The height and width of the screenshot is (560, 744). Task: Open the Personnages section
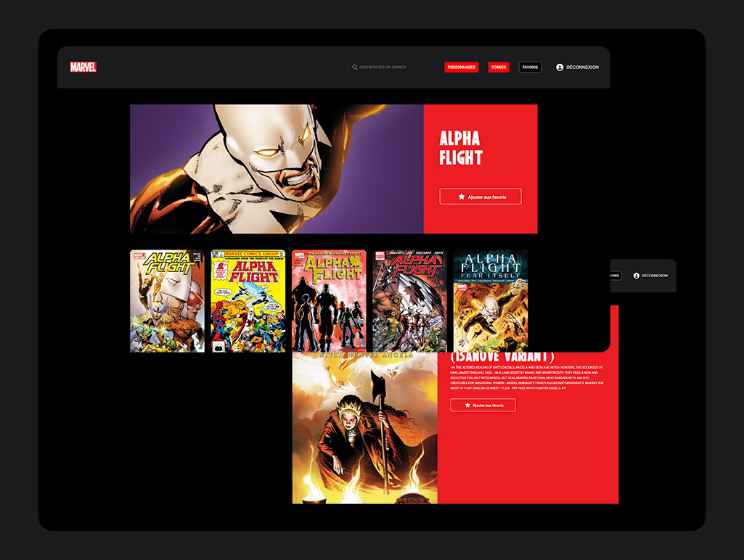(461, 67)
